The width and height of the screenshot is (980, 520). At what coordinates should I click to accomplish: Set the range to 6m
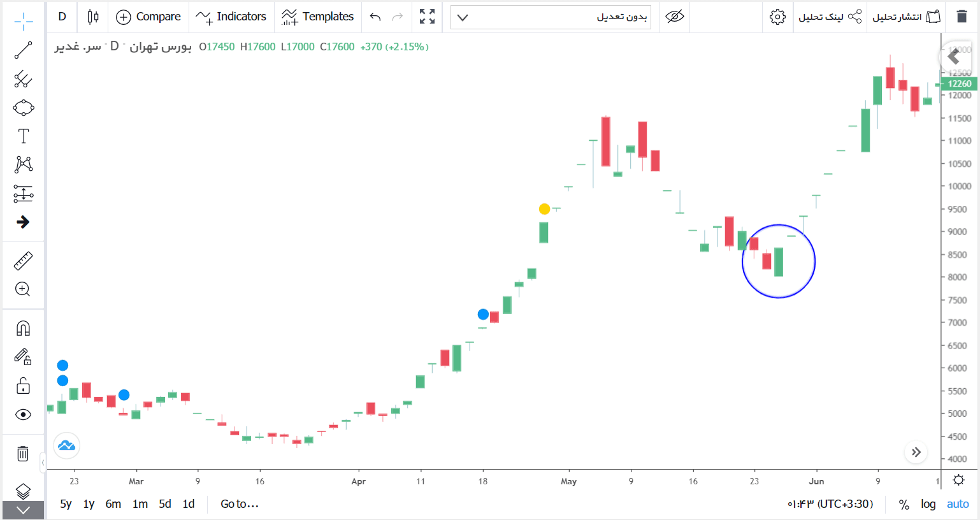[x=113, y=504]
